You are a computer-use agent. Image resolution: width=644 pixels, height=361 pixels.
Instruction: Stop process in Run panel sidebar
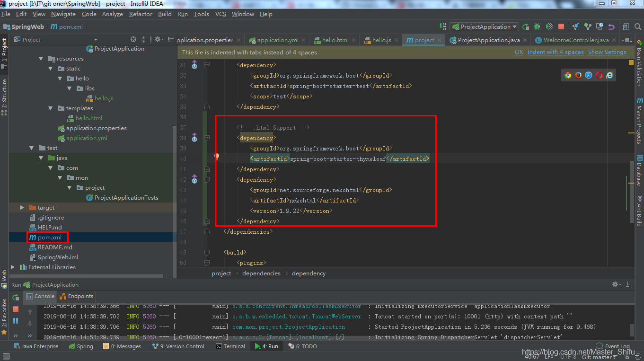click(16, 308)
